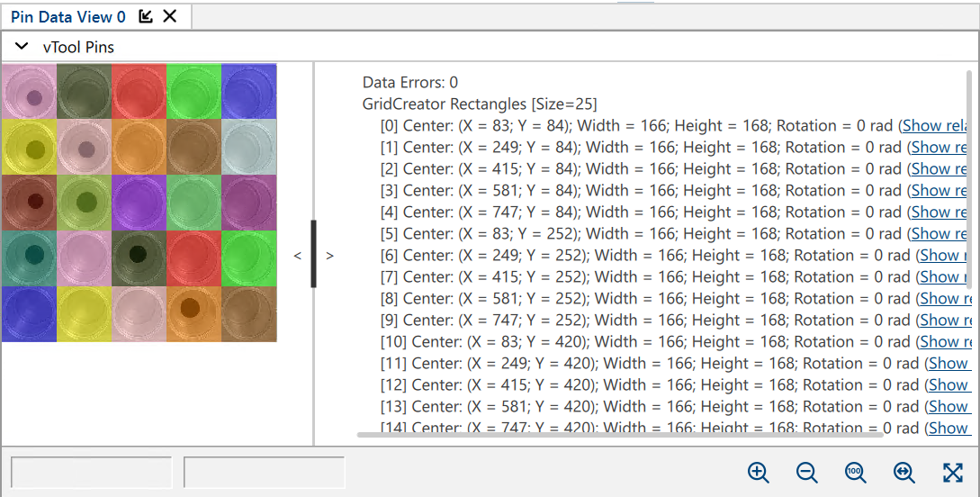Click the horizontal scrollbar under the rectangles list
Screen dimensions: 980x497
[619, 435]
